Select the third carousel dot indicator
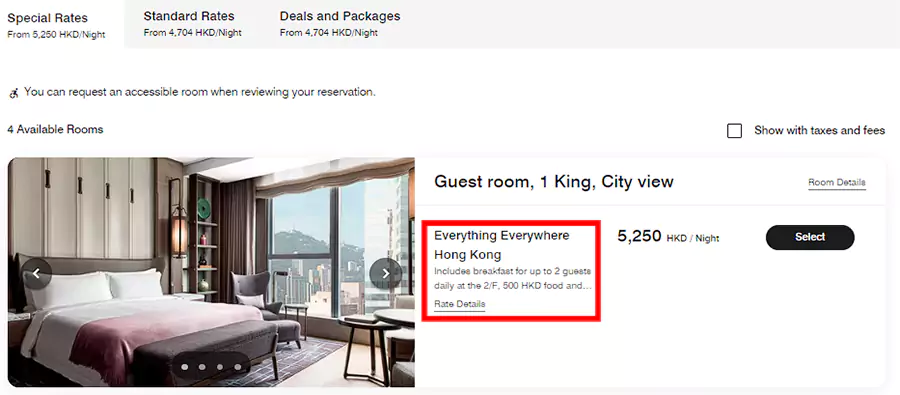The height and width of the screenshot is (395, 900). point(220,367)
